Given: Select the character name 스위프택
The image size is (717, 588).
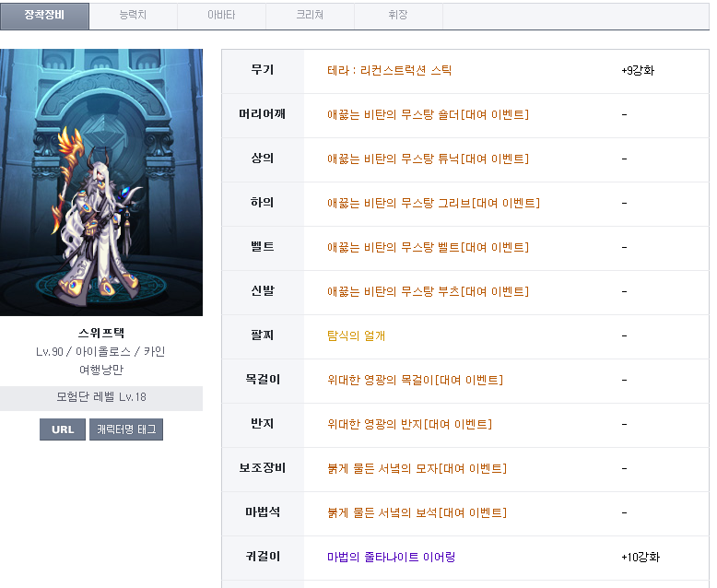Looking at the screenshot, I should (x=101, y=333).
